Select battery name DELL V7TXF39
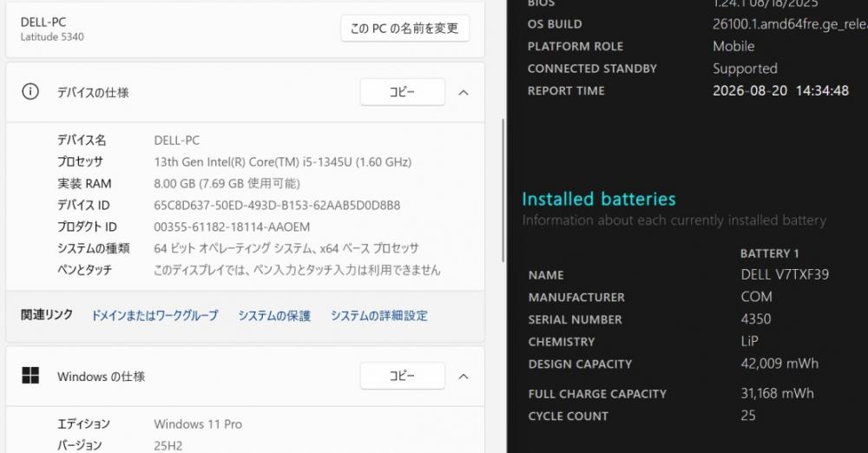The height and width of the screenshot is (453, 868). 785,275
